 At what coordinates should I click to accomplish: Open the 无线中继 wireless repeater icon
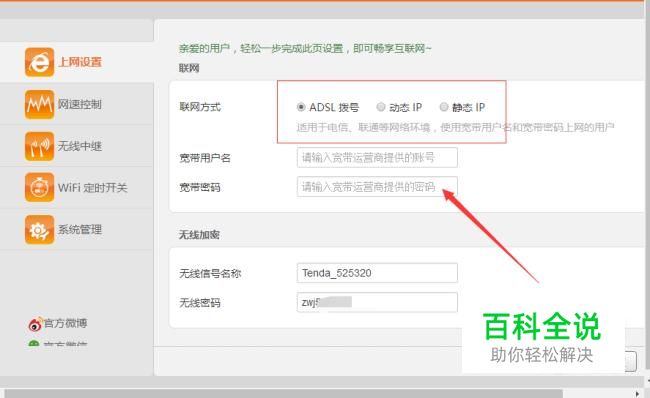pos(39,146)
